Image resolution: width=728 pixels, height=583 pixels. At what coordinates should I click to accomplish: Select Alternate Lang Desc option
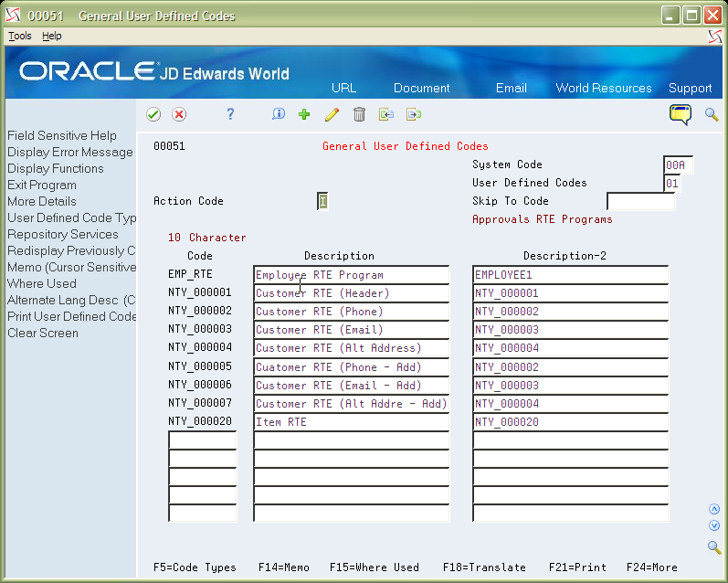point(71,300)
